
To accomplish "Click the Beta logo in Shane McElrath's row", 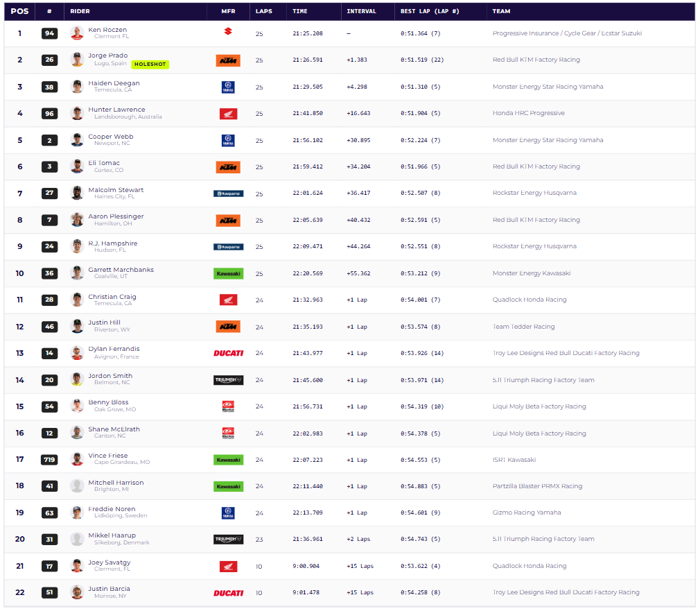I will [x=228, y=433].
